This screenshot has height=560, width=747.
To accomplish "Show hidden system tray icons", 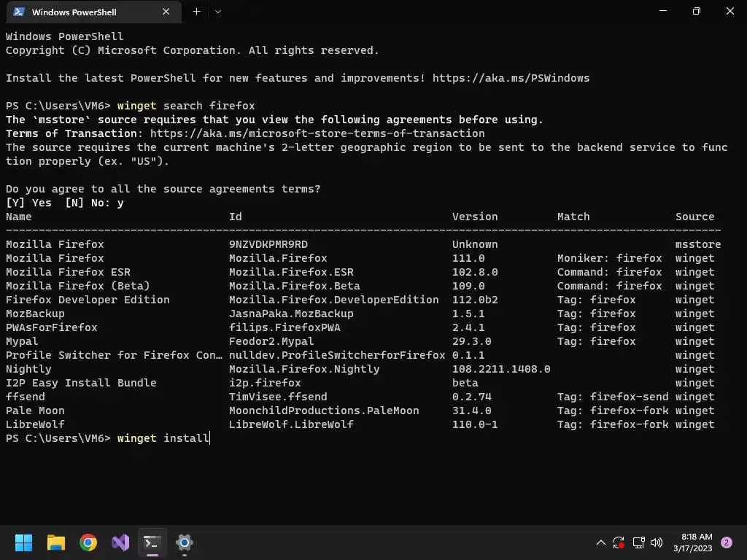I will (x=601, y=542).
